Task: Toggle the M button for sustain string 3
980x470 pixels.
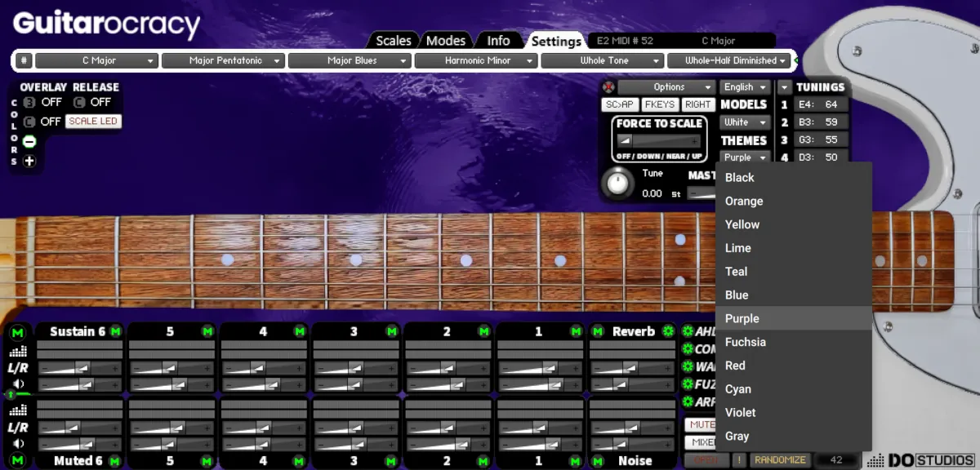Action: click(x=392, y=331)
